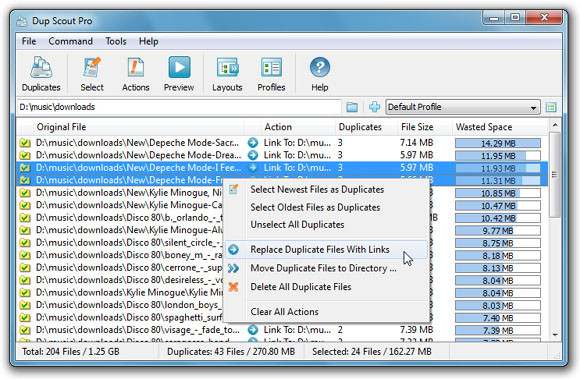
Task: Sort by the Wasted Space column header
Action: click(499, 127)
